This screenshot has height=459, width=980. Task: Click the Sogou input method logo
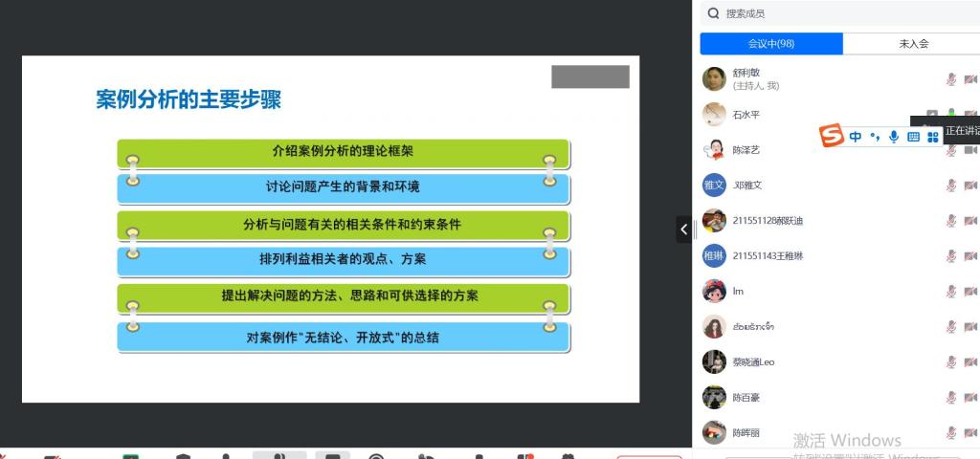click(x=832, y=137)
